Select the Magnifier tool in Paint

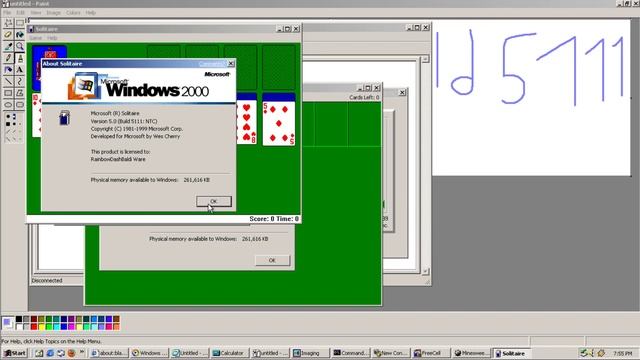point(19,47)
